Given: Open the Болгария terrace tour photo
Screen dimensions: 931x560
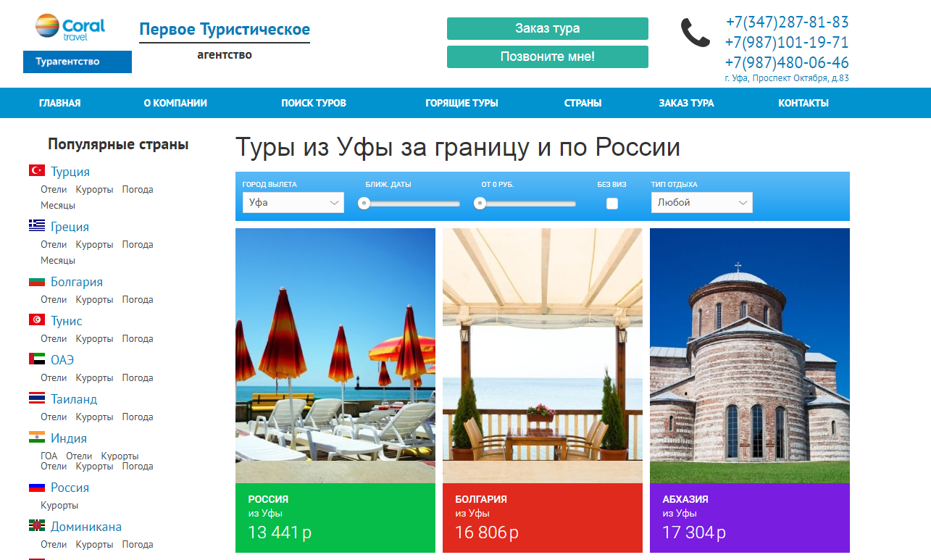Looking at the screenshot, I should pos(543,356).
